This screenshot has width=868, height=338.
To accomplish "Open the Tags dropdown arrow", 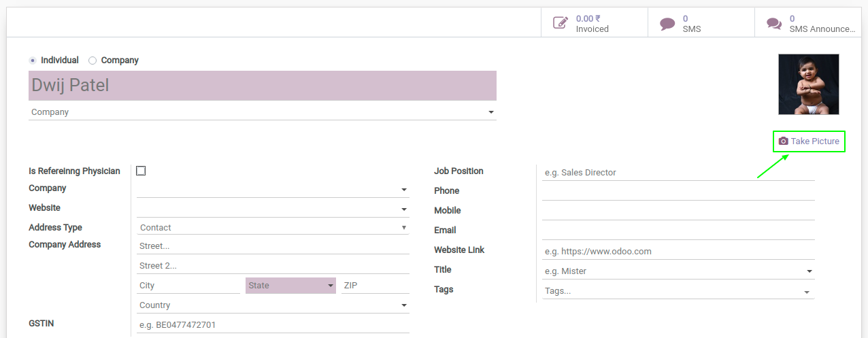I will 807,292.
